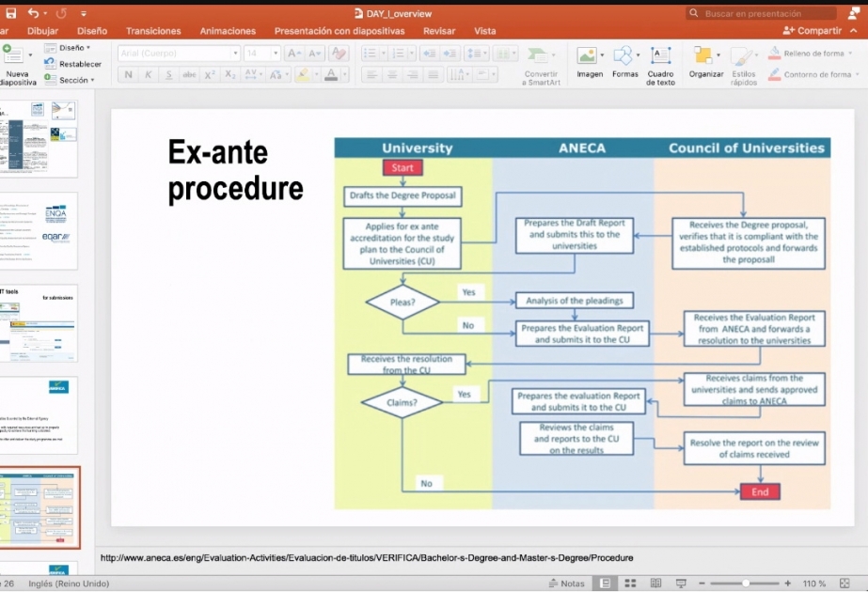This screenshot has height=592, width=868.
Task: Click the Redo icon in title bar
Action: coord(61,13)
